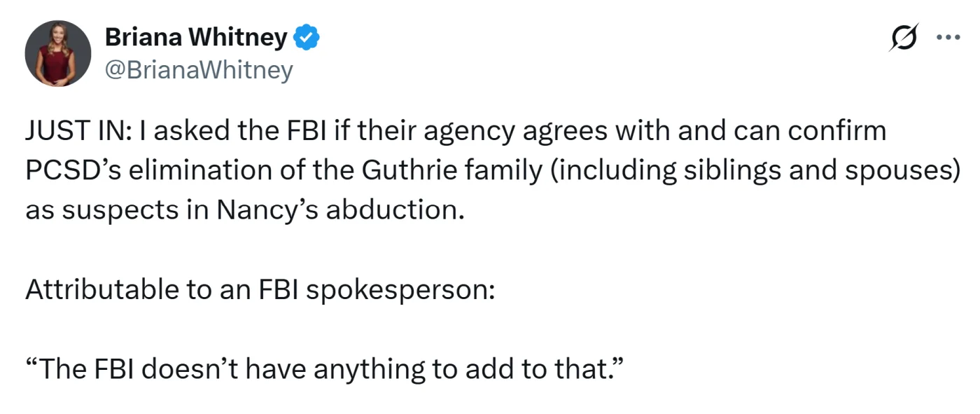This screenshot has height=414, width=980.
Task: Open Grok explain-post icon
Action: click(x=904, y=37)
